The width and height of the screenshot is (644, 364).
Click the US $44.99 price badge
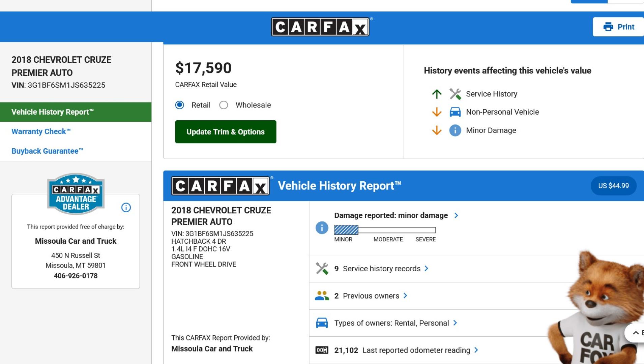[x=613, y=186]
